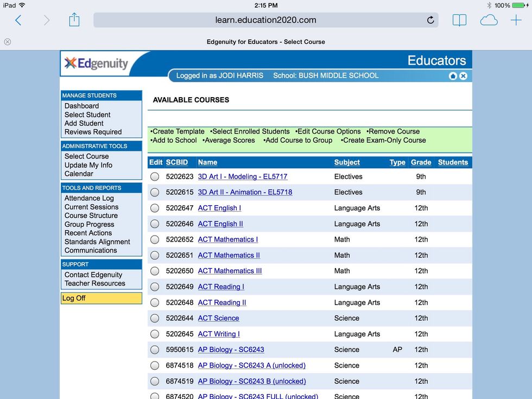
Task: Sort the list by Grade column
Action: pos(421,162)
